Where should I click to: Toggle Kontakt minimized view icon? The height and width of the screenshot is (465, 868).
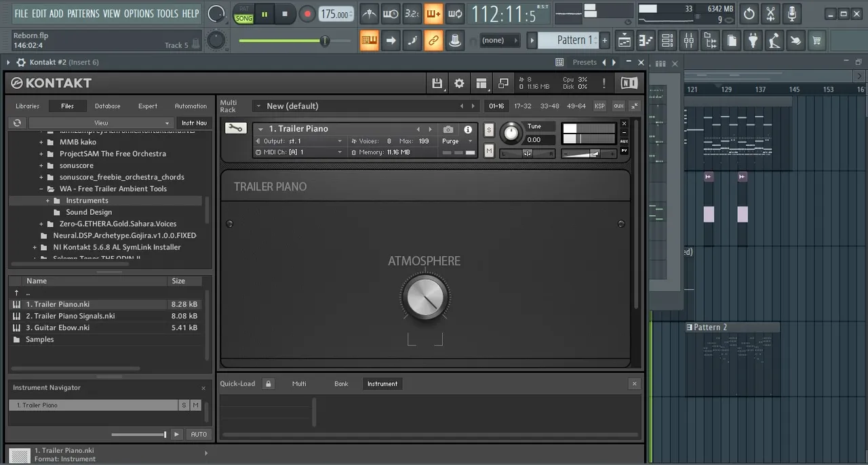pyautogui.click(x=503, y=83)
